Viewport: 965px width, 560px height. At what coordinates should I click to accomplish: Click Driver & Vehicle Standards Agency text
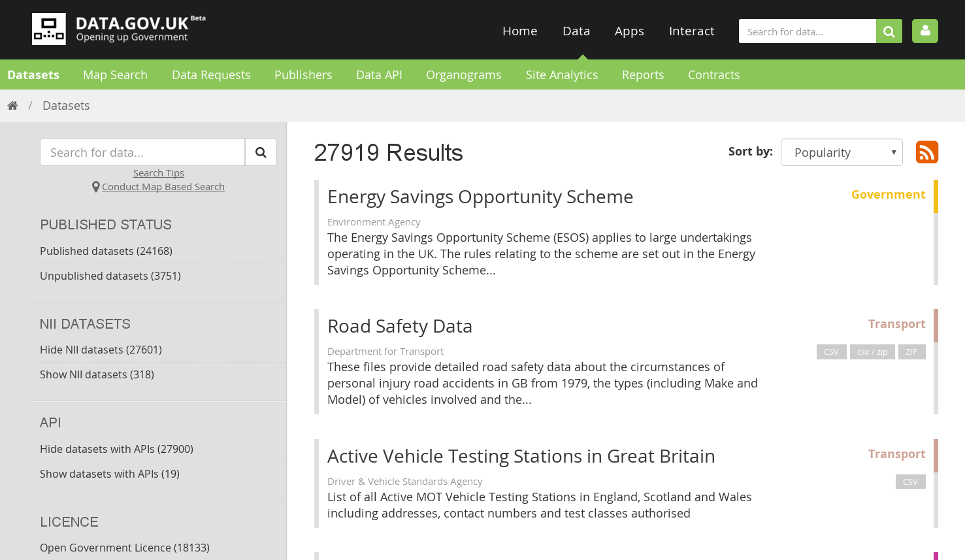pyautogui.click(x=405, y=482)
